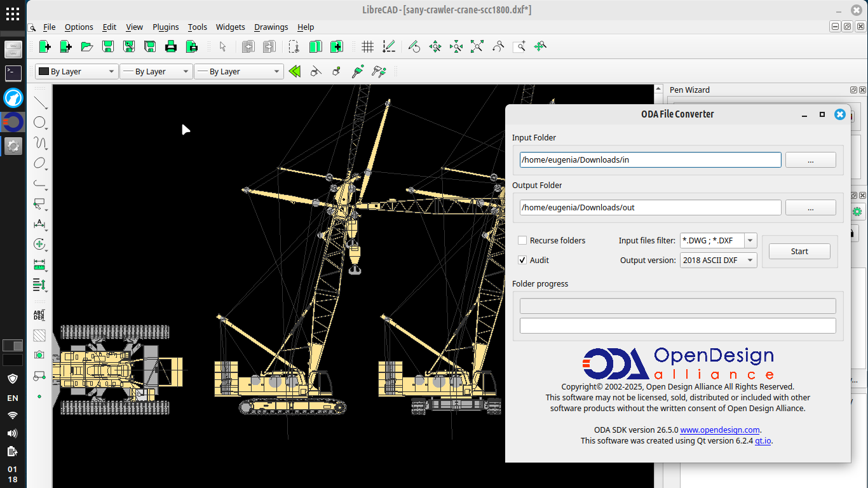Screen dimensions: 868x488
Task: Click the Save As icon
Action: pos(129,46)
